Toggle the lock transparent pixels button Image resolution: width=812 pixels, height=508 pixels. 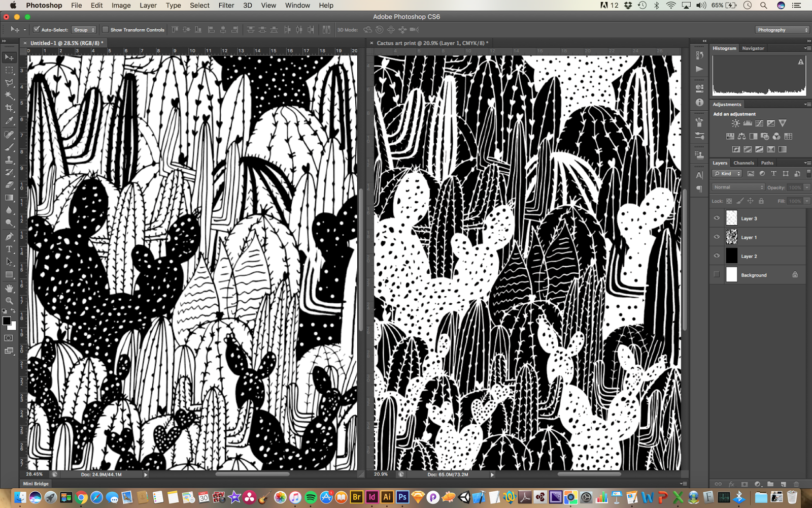[x=729, y=201]
